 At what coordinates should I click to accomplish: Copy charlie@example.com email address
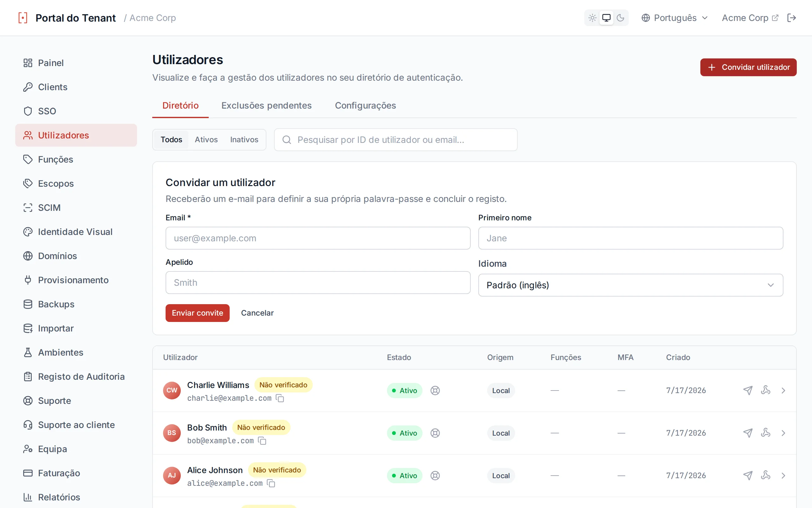coord(280,398)
